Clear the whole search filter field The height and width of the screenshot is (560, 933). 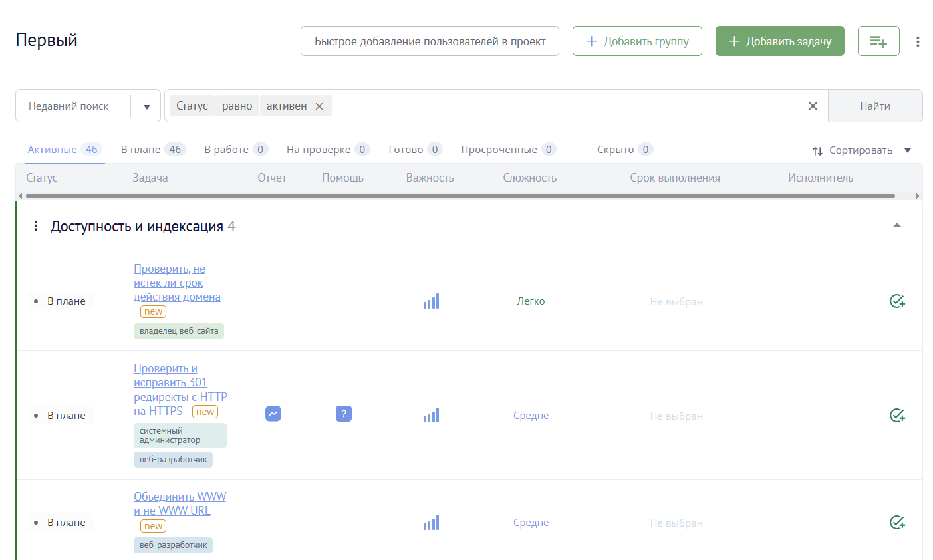pyautogui.click(x=813, y=106)
